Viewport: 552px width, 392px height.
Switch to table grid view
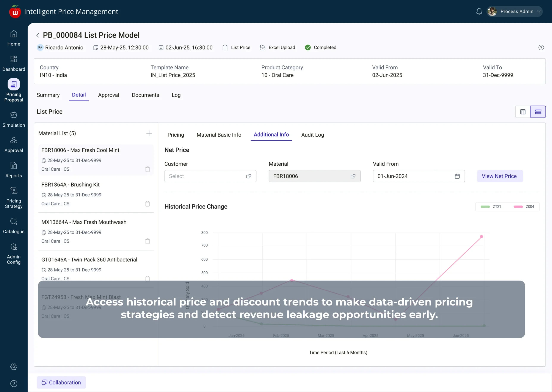click(x=523, y=112)
